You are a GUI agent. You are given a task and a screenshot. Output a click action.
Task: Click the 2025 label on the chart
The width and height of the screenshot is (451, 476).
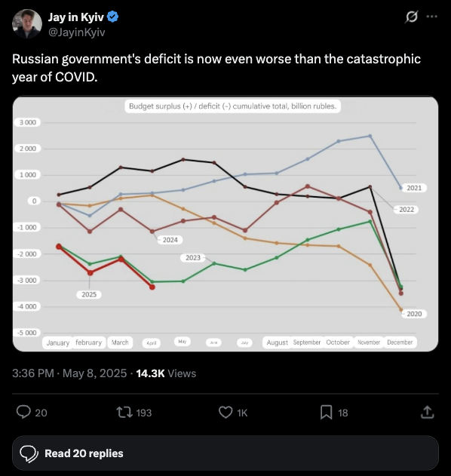tap(89, 294)
